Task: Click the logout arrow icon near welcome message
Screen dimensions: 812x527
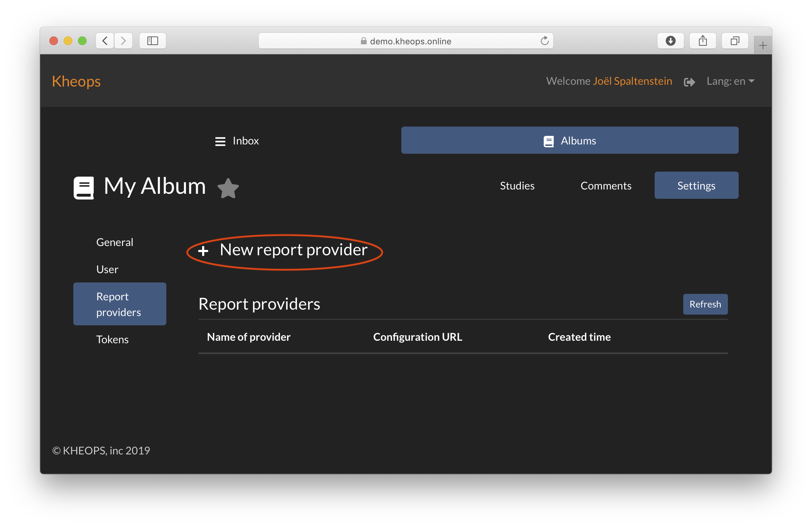Action: 688,81
